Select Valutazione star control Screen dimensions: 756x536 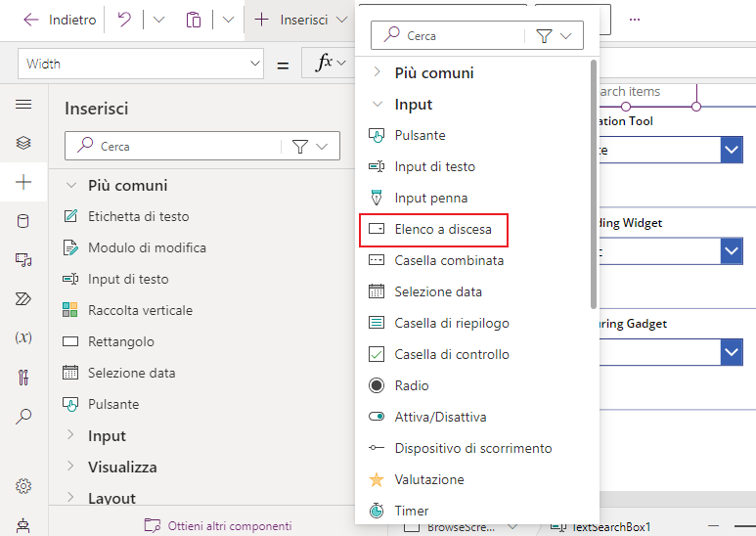[416, 480]
